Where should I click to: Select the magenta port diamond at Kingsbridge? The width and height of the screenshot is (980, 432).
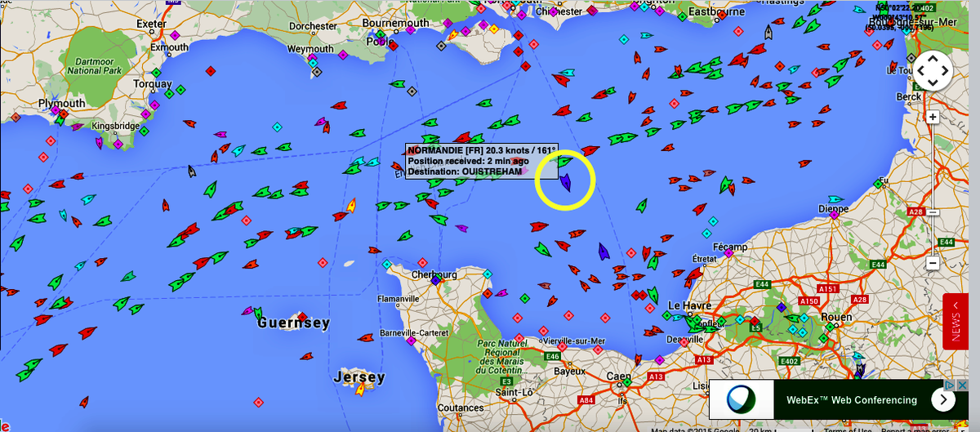(118, 144)
